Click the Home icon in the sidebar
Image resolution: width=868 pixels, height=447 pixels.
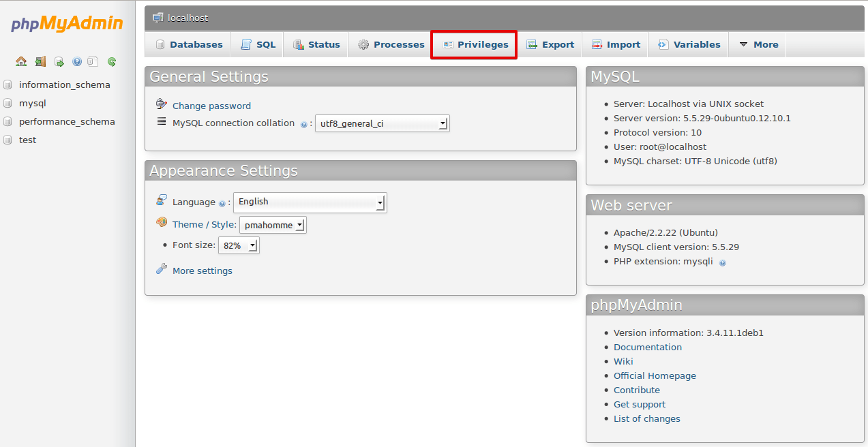point(21,61)
